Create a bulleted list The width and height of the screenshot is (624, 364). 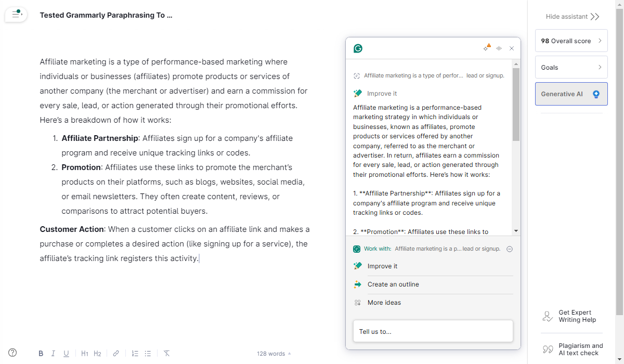point(148,354)
